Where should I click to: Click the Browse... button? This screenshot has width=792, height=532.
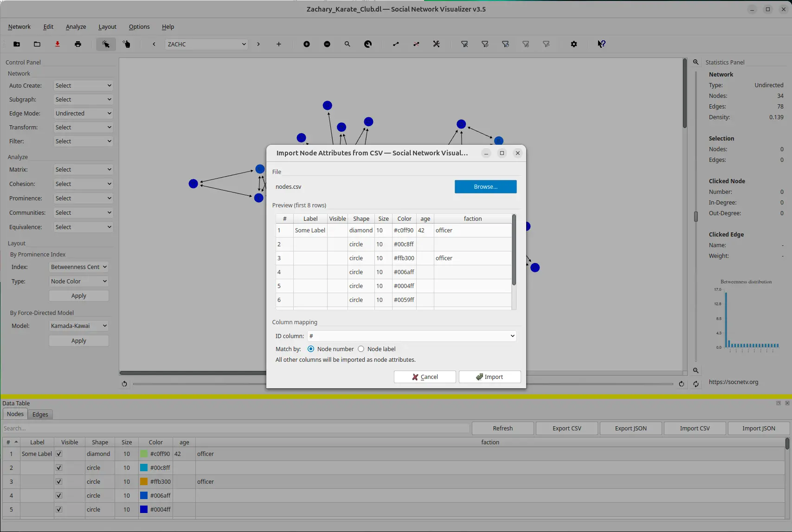click(486, 186)
